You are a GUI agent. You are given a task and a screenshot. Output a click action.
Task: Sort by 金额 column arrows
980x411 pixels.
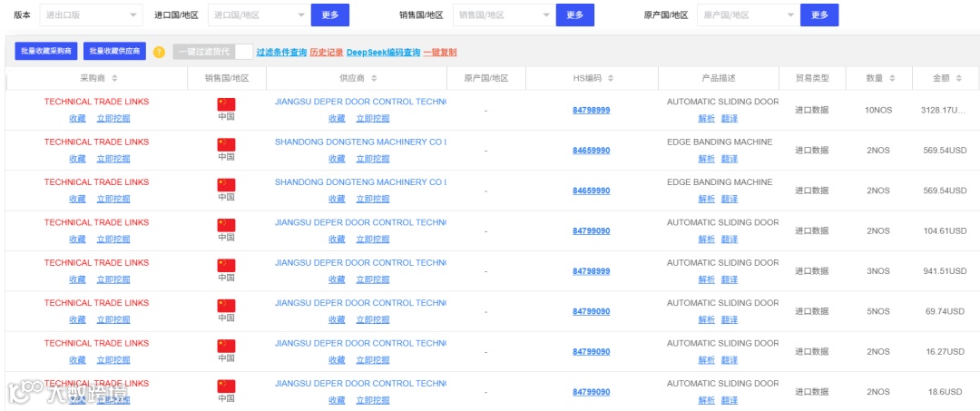point(959,79)
